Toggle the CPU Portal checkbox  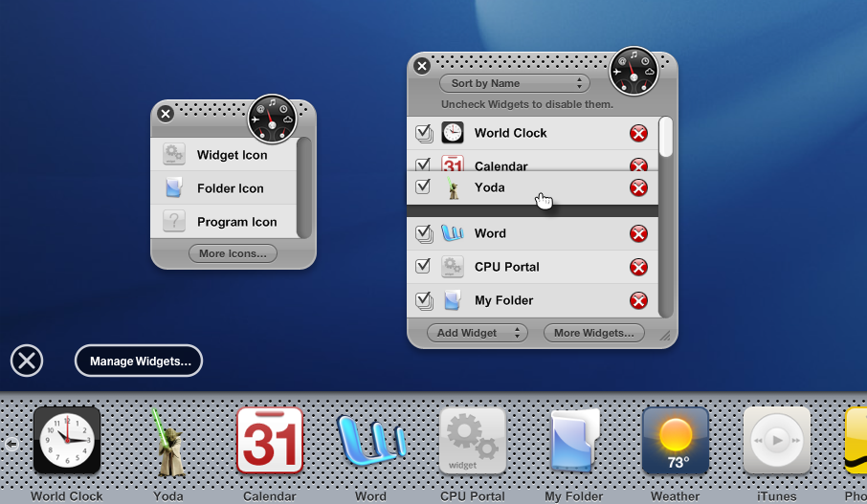point(423,266)
